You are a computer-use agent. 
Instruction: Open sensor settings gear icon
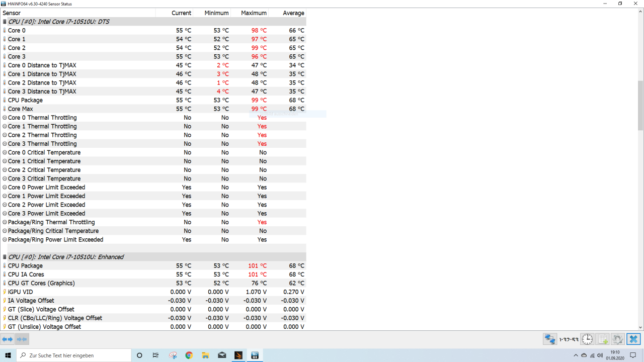pos(618,339)
